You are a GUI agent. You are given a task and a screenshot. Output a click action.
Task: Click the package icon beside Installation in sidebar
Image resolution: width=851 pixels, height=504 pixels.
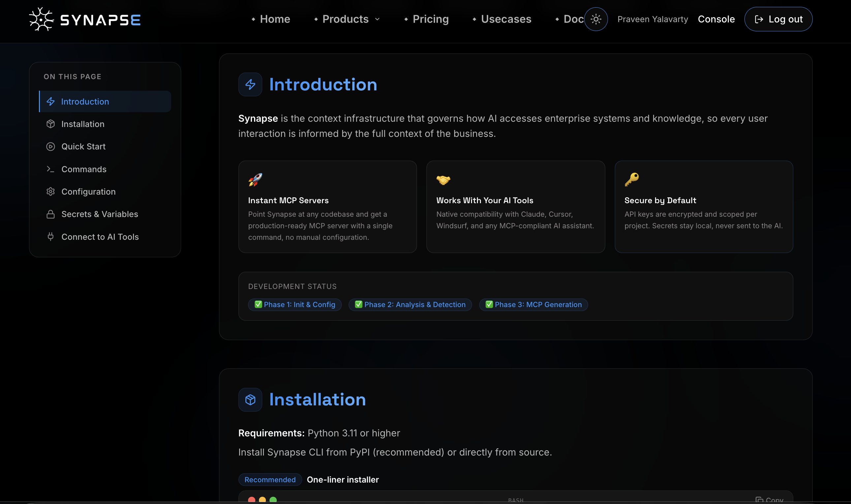pyautogui.click(x=50, y=124)
